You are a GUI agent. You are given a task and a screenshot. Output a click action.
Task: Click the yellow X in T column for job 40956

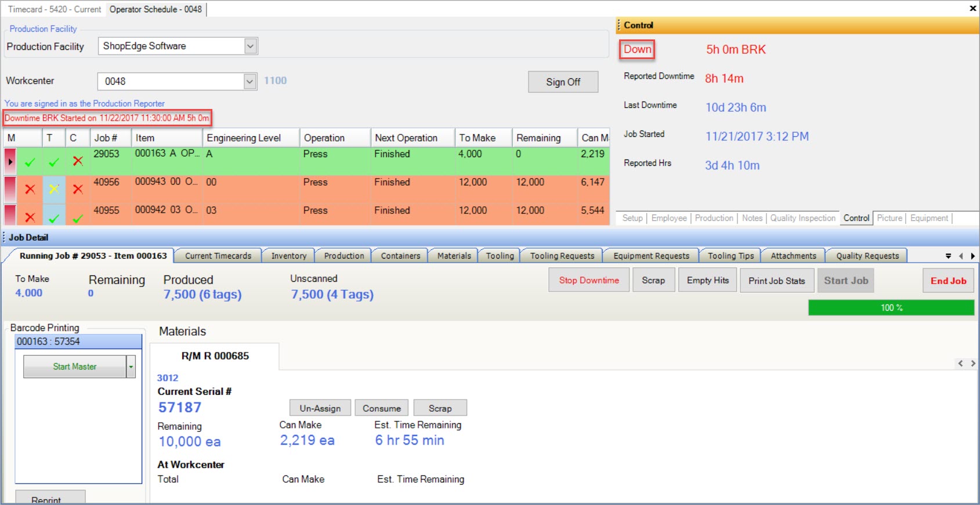(54, 189)
